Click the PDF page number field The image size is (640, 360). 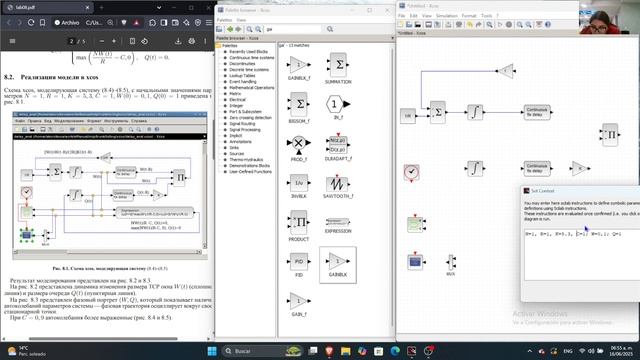(72, 41)
